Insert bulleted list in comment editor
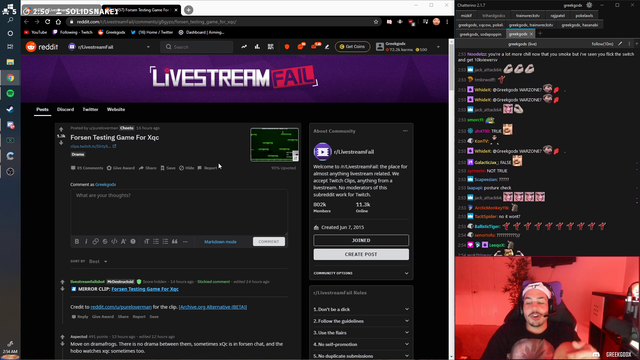640x360 pixels. [156, 242]
